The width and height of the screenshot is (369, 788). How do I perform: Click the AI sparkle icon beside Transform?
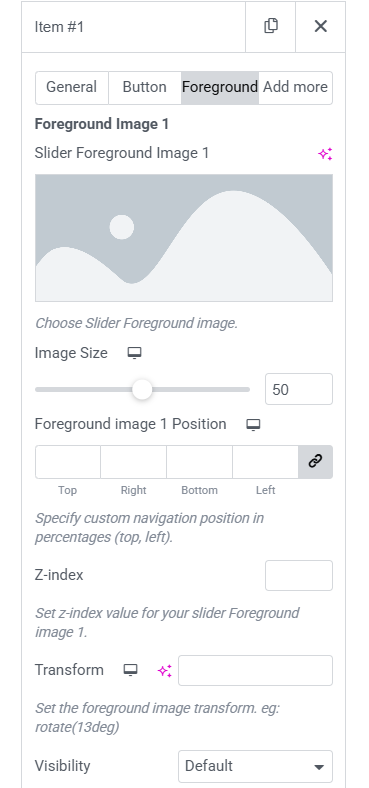coord(165,670)
